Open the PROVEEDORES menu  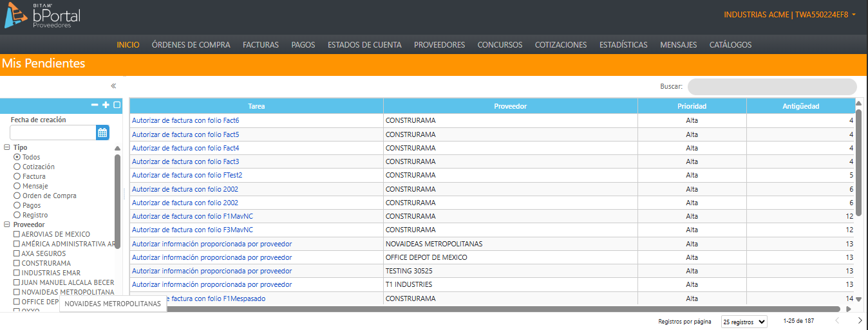click(440, 45)
